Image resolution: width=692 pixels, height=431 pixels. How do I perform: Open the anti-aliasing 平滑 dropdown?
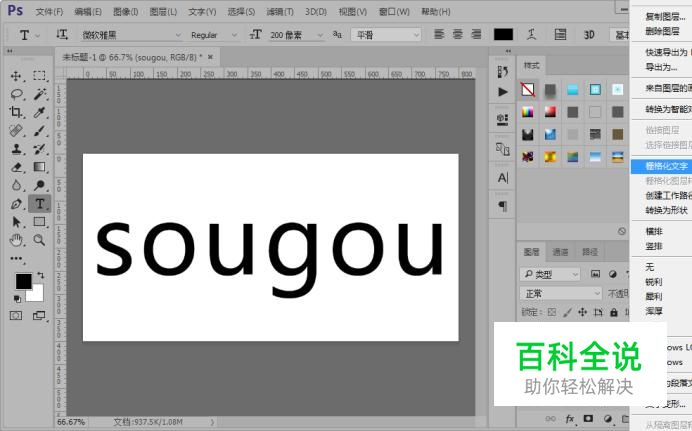[x=386, y=35]
